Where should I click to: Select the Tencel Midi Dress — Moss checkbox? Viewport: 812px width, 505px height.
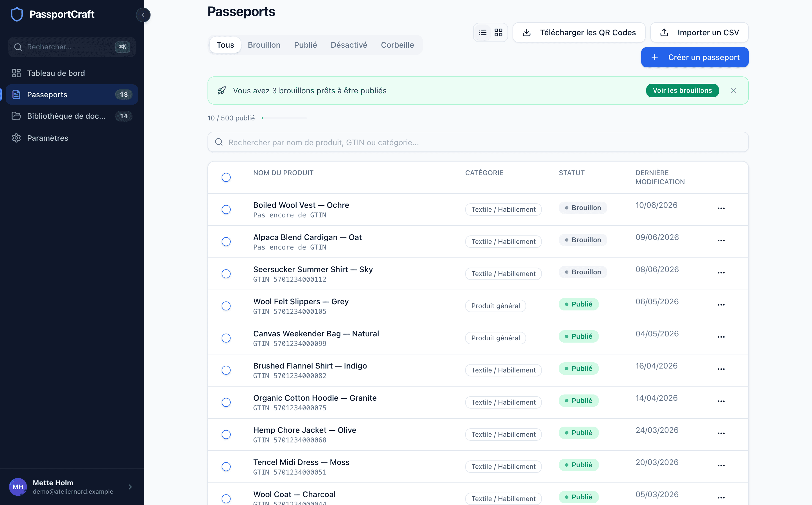[226, 467]
